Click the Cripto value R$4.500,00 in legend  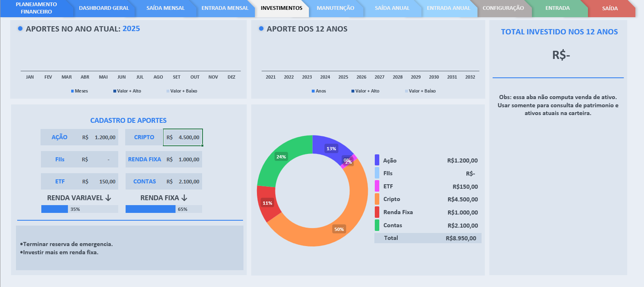click(x=463, y=199)
